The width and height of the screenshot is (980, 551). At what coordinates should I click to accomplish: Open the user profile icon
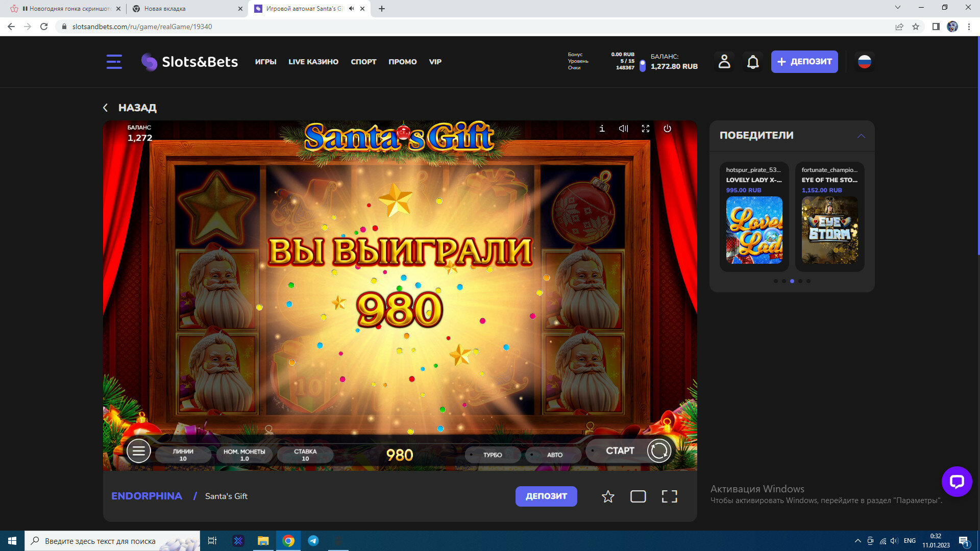coord(724,62)
